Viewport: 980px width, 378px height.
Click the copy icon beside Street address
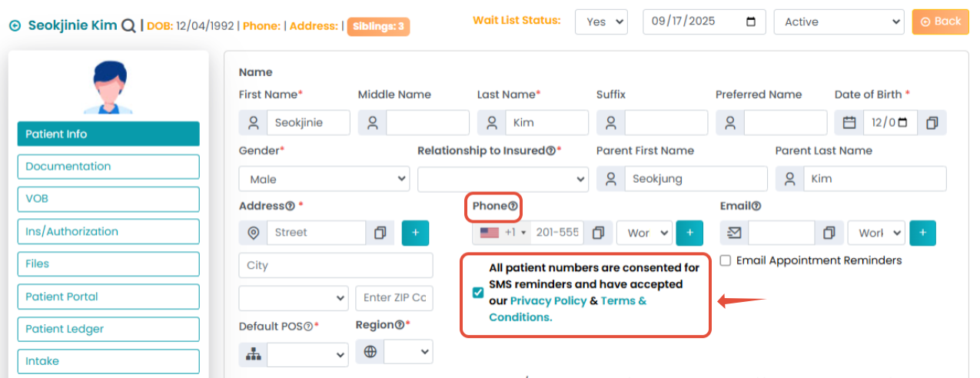click(x=380, y=233)
